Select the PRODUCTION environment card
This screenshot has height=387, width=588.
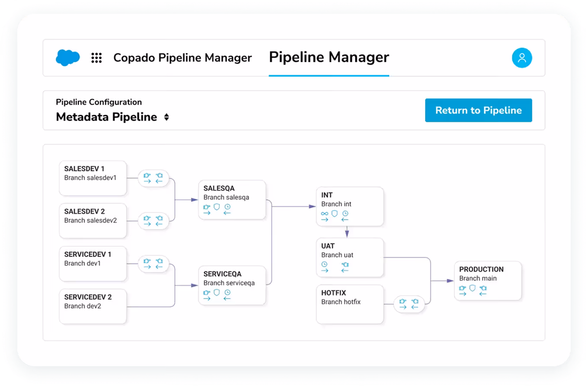(x=488, y=281)
